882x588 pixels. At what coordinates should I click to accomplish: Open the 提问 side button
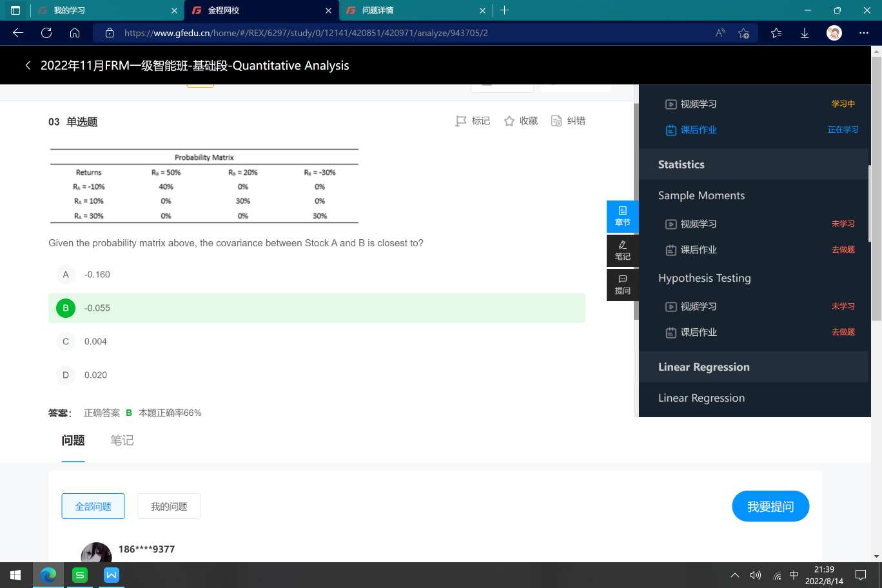(622, 284)
